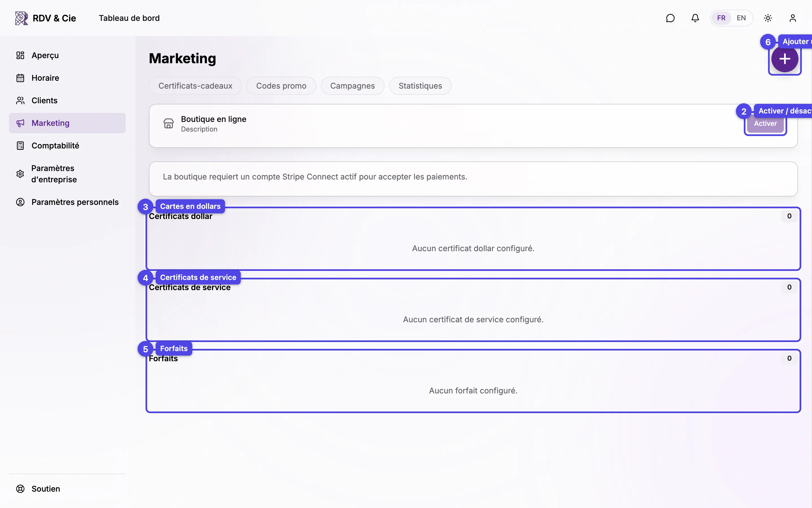Click the Certificats dollar section heading
This screenshot has width=812, height=508.
coord(180,216)
